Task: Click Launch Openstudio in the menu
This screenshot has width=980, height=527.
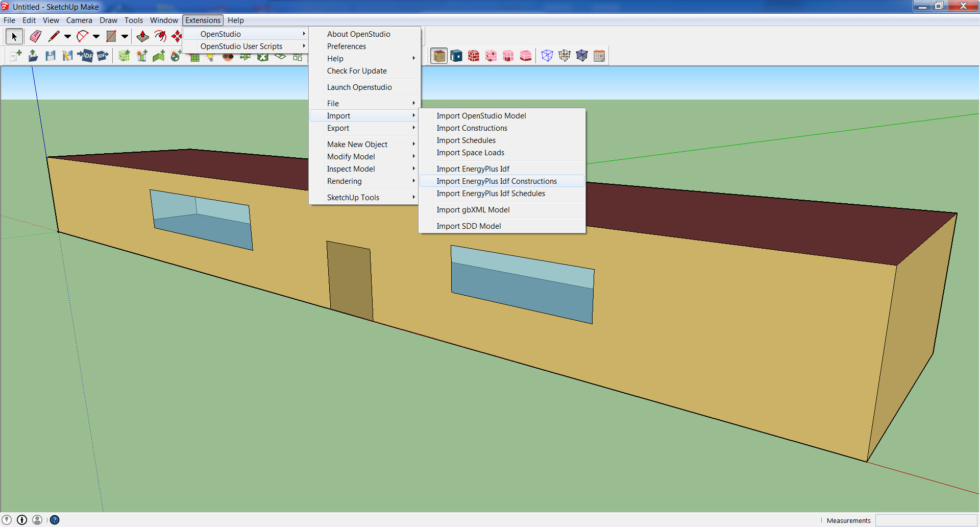Action: pos(359,87)
